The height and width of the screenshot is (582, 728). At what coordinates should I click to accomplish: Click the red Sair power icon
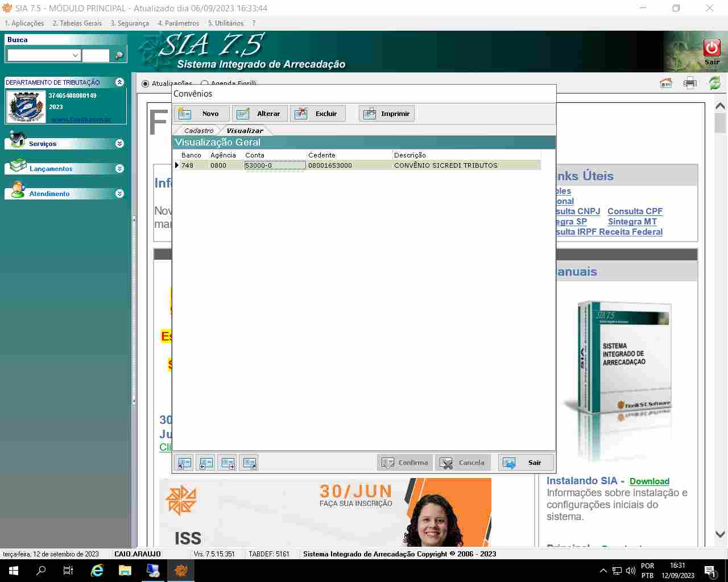click(712, 48)
